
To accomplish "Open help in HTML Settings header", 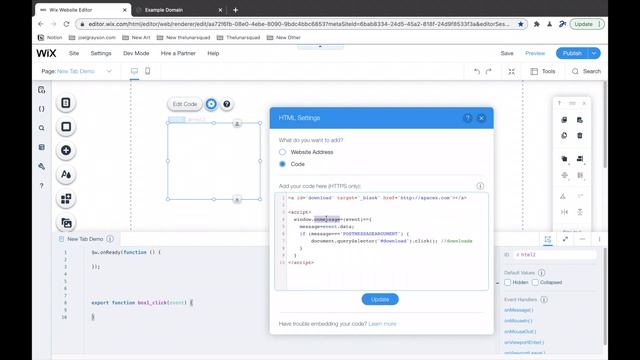I will [468, 118].
